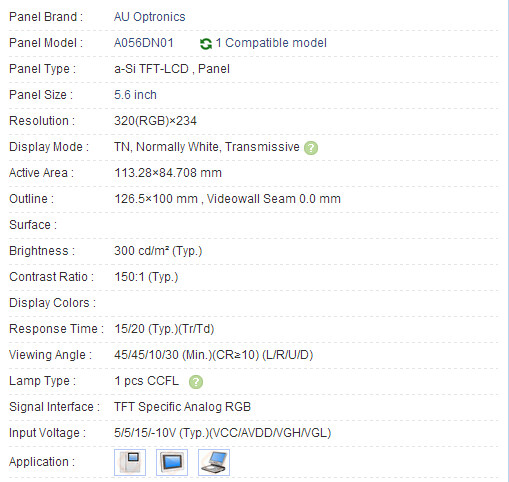Viewport: 509px width, 482px height.
Task: Click the Display Colors label
Action: pyautogui.click(x=52, y=303)
